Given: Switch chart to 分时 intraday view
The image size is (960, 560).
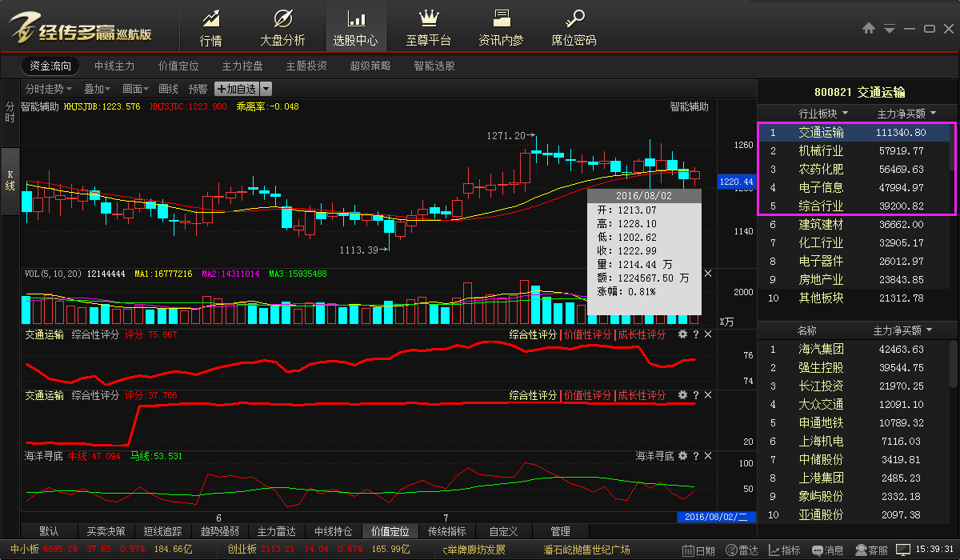Looking at the screenshot, I should tap(10, 112).
